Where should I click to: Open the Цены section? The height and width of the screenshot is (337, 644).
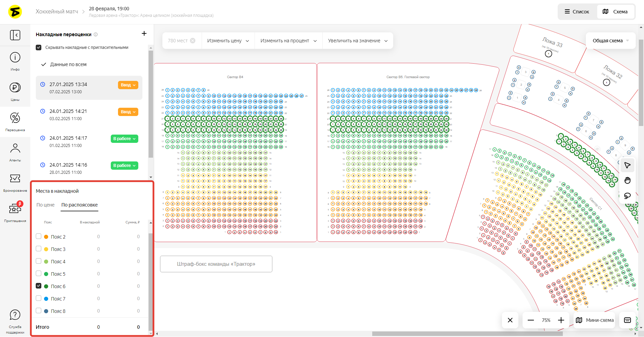(x=15, y=91)
